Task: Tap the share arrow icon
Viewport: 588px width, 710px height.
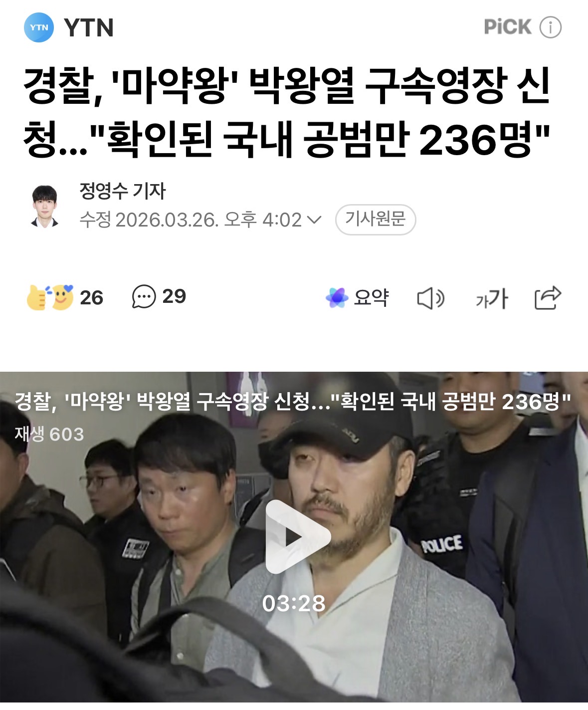Action: [x=548, y=298]
